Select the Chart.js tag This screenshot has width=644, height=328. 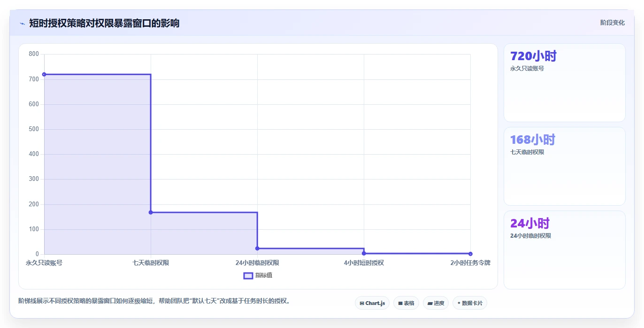click(x=372, y=303)
